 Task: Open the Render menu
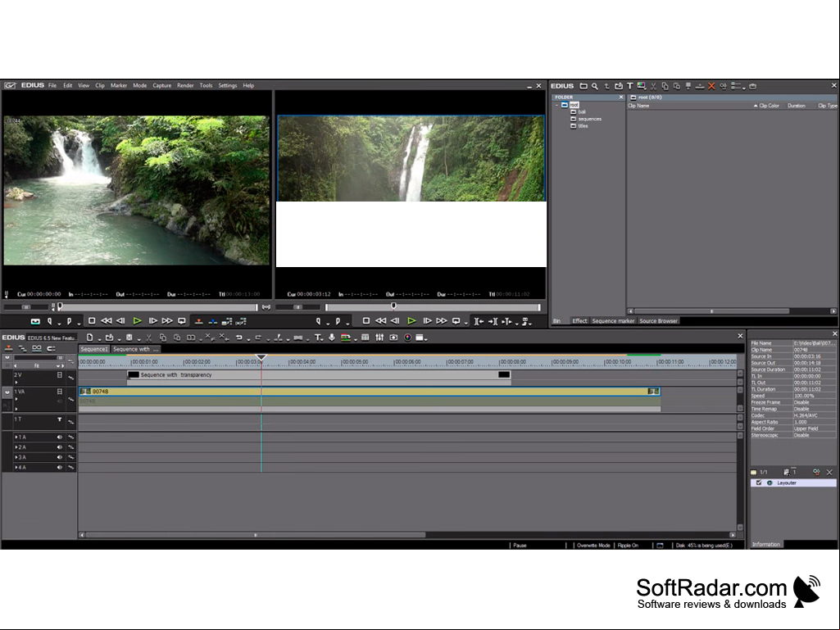[185, 85]
